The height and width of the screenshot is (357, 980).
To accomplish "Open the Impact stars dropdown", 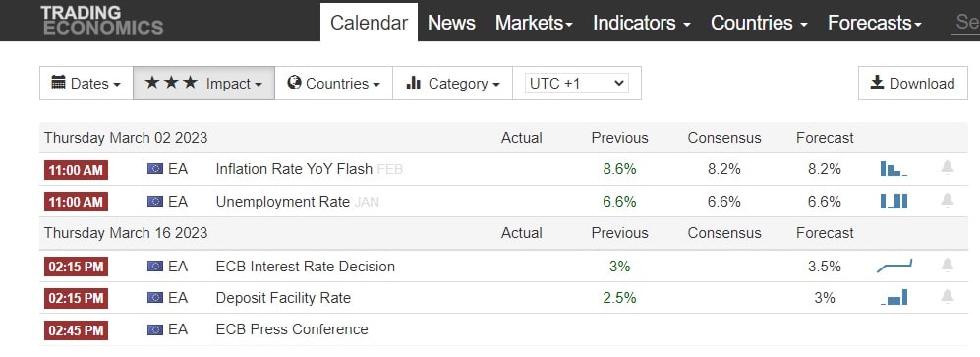I will pyautogui.click(x=203, y=84).
